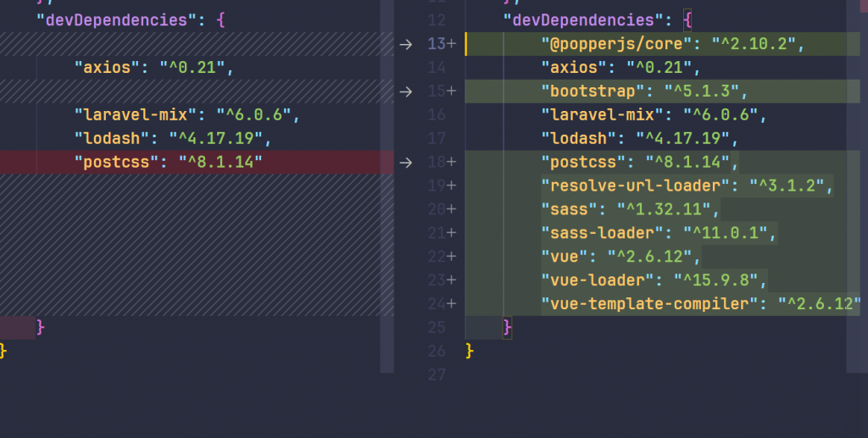868x438 pixels.
Task: Apply the change arrow beside line 15
Action: pos(406,91)
